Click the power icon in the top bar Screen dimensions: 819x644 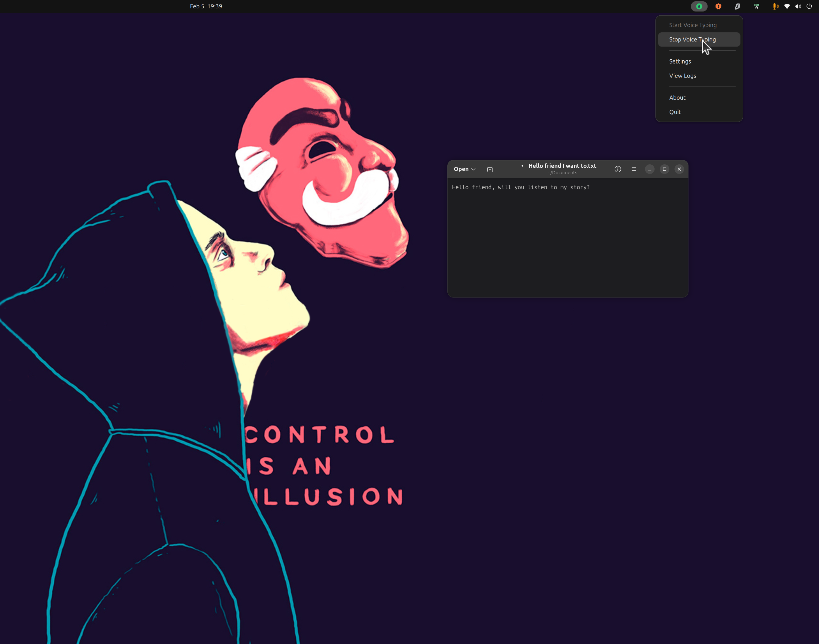coord(809,6)
